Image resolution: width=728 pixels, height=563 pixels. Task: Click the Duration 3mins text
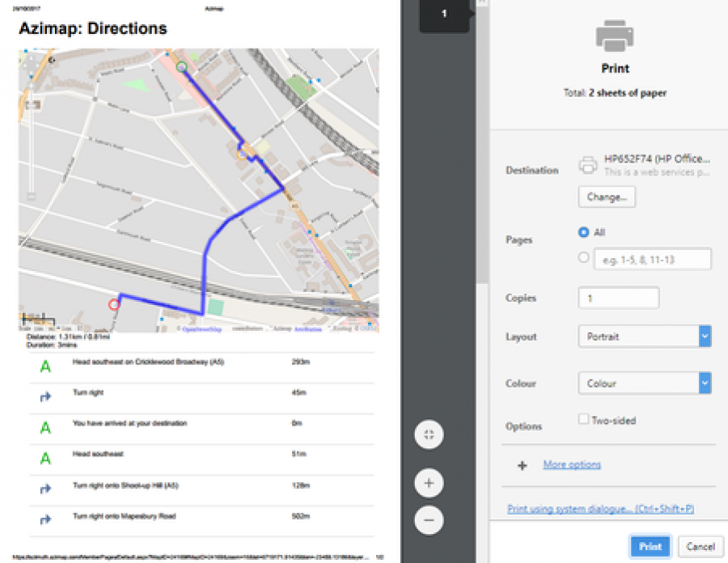coord(52,345)
